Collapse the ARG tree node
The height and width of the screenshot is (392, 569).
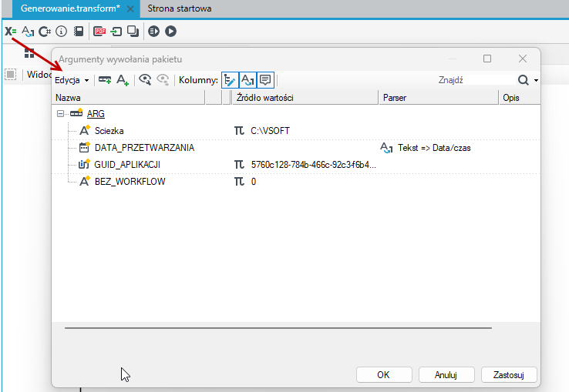60,114
